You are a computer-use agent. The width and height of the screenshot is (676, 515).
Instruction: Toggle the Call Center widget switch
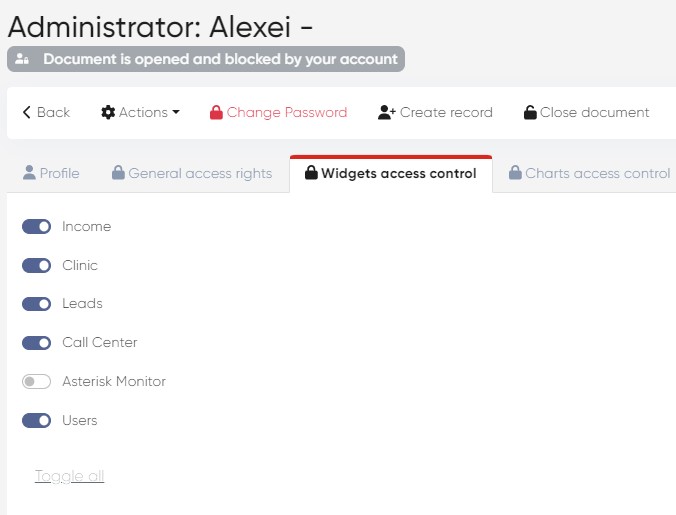(37, 343)
